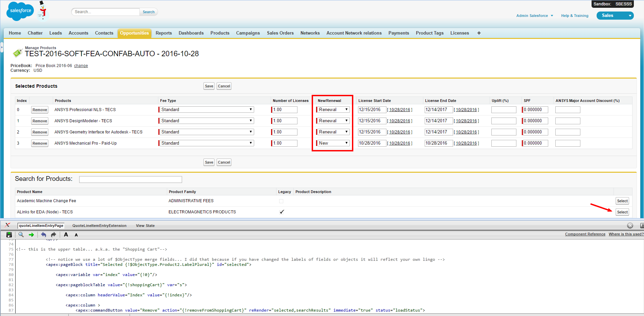Image resolution: width=644 pixels, height=316 pixels.
Task: Open the Product Tags tab
Action: pyautogui.click(x=429, y=33)
